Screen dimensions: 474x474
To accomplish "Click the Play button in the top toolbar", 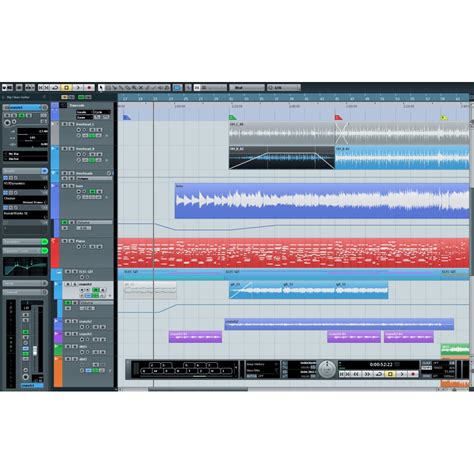I will point(78,88).
